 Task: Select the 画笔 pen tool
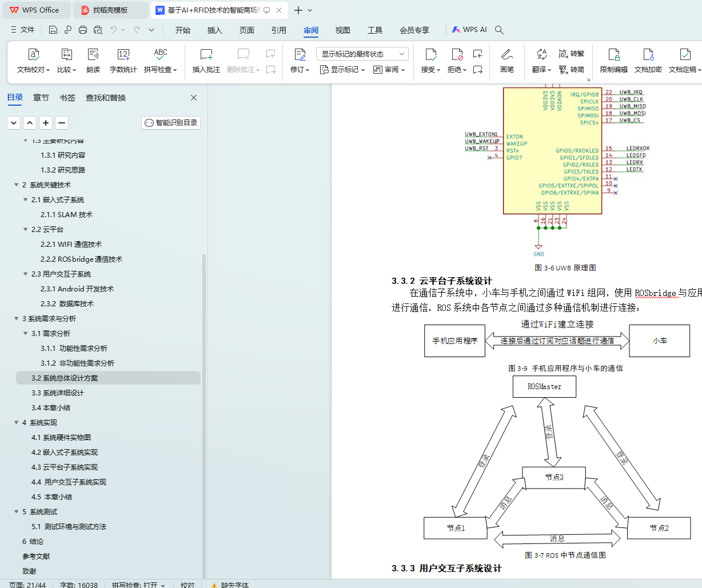coord(507,61)
